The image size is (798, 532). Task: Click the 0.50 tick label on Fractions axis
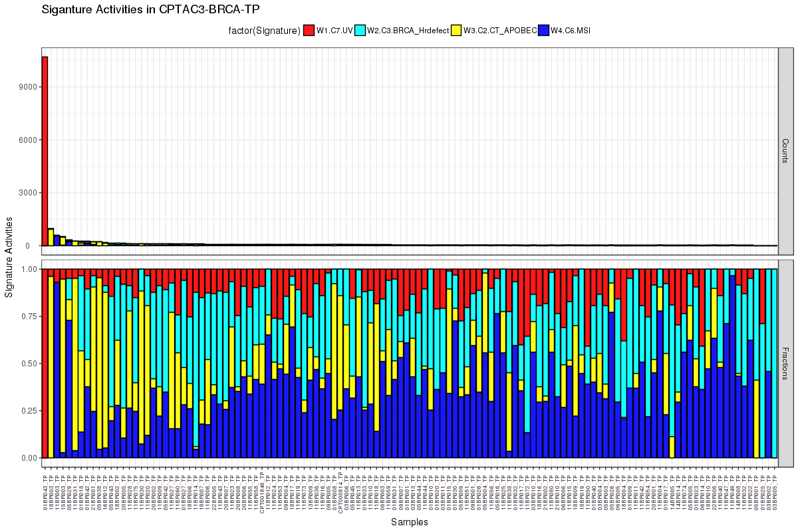pyautogui.click(x=29, y=364)
